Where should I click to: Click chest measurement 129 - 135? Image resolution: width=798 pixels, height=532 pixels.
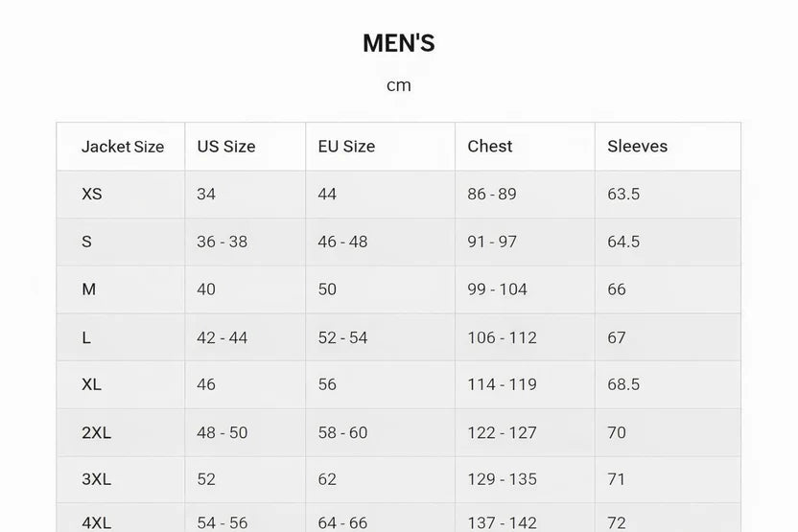click(502, 479)
